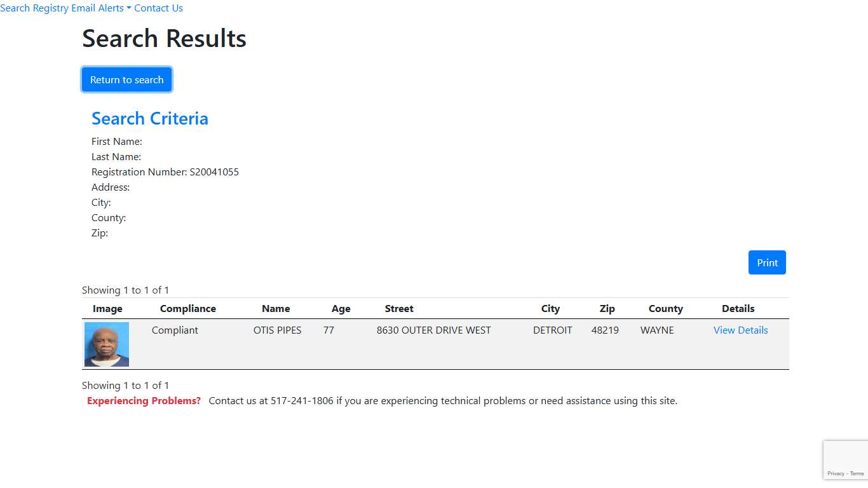Click the Search Criteria heading
The height and width of the screenshot is (488, 868).
[x=150, y=119]
